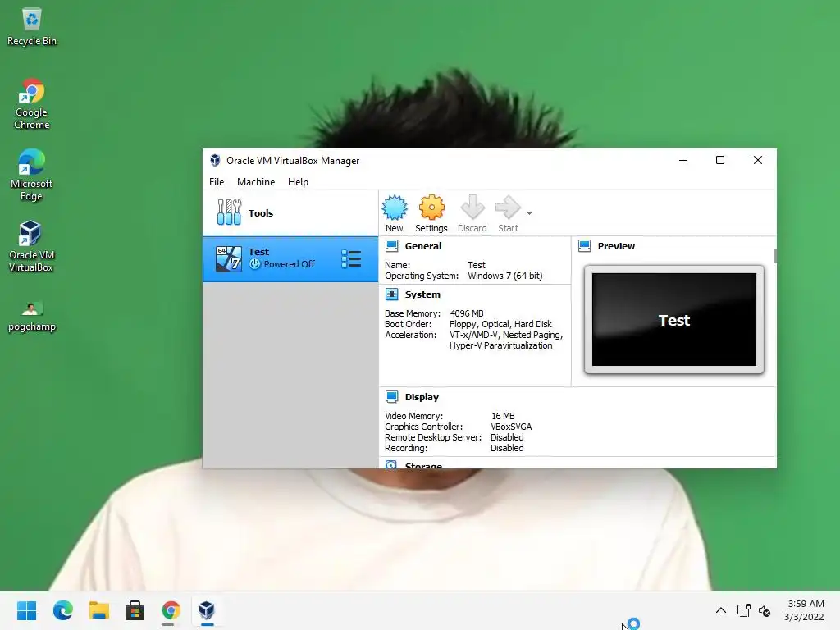The height and width of the screenshot is (630, 840).
Task: Open Microsoft Store from the taskbar
Action: point(135,610)
